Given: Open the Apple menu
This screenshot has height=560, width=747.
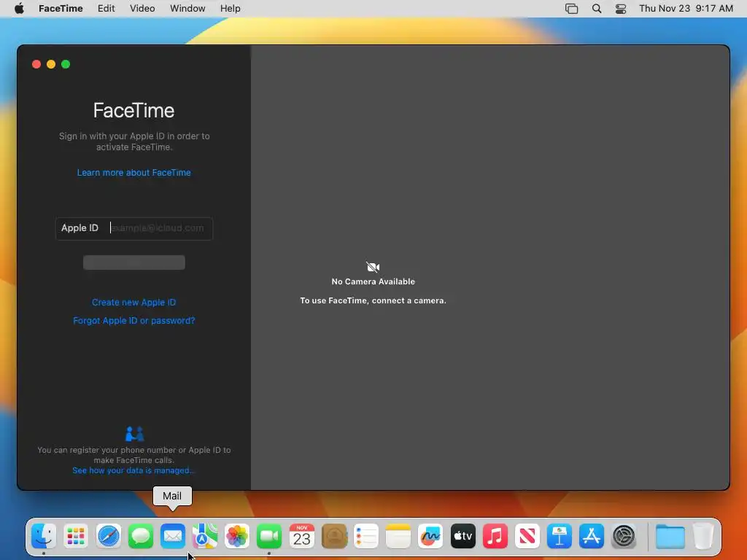Looking at the screenshot, I should point(19,9).
